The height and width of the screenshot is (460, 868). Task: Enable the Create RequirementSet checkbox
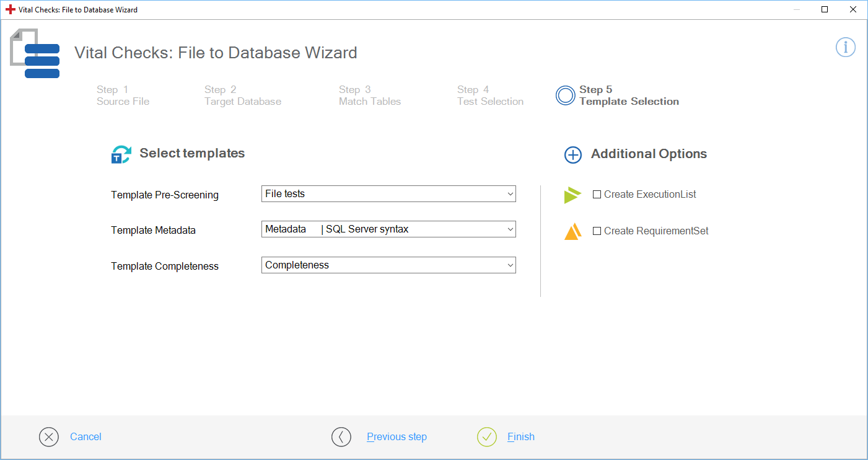597,231
